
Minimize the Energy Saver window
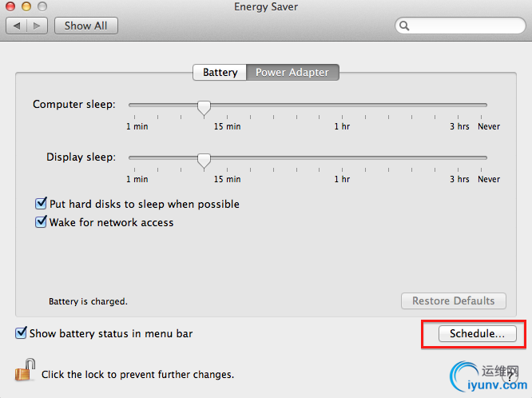(26, 6)
